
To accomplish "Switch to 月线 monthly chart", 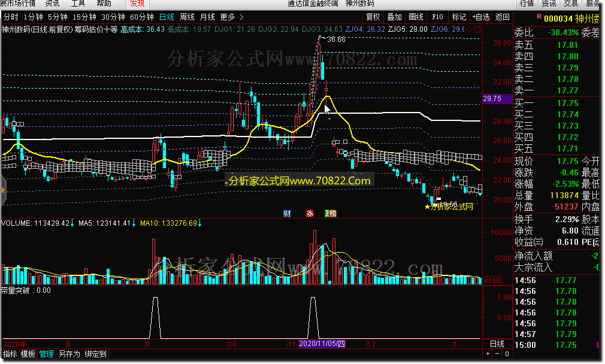I will [207, 17].
